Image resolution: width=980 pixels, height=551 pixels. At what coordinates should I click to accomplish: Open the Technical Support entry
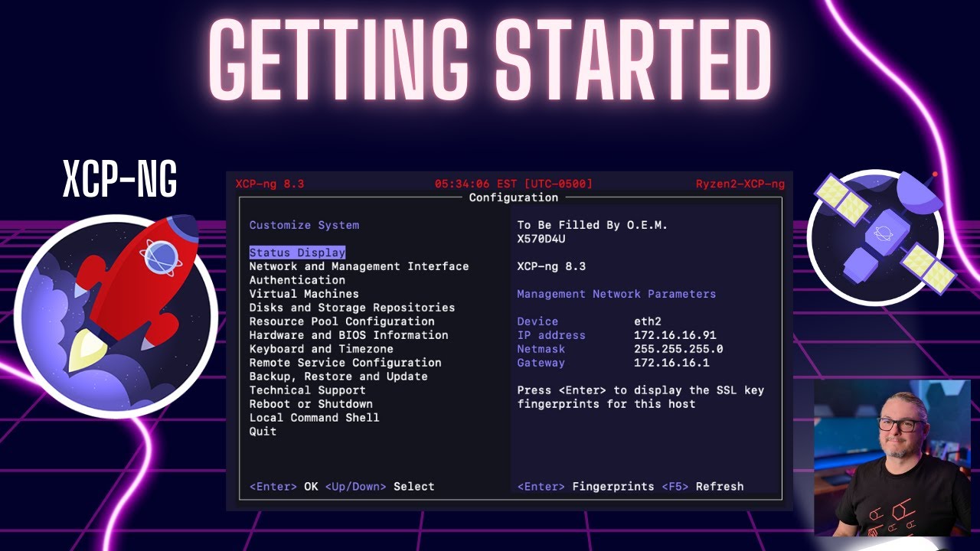[x=307, y=390]
